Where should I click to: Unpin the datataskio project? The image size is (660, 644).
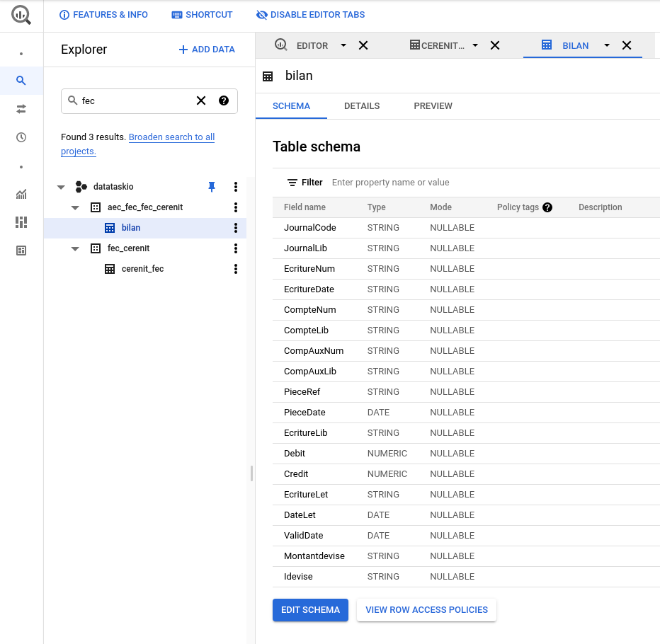point(211,187)
